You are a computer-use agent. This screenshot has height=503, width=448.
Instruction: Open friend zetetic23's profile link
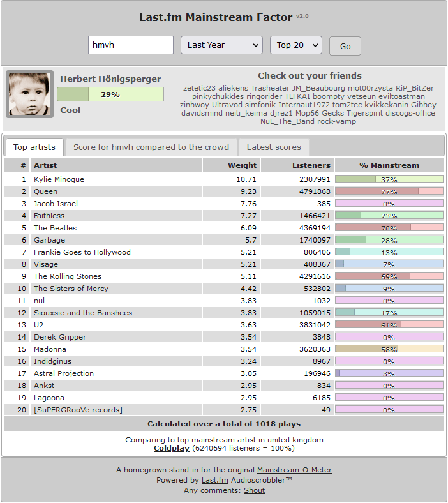click(199, 88)
